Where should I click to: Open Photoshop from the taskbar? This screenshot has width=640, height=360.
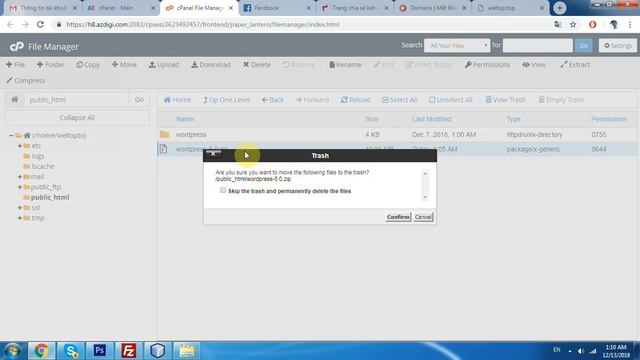100,351
